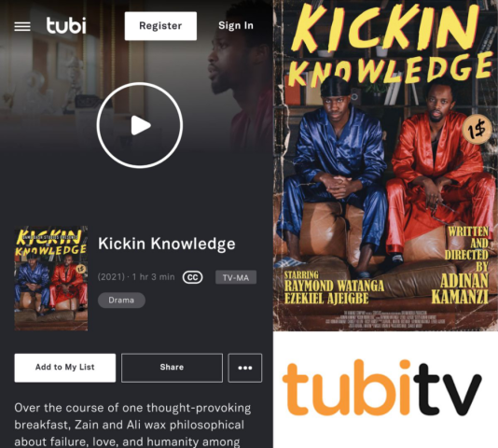Select the Drama genre tag
The height and width of the screenshot is (448, 498).
[x=121, y=301]
